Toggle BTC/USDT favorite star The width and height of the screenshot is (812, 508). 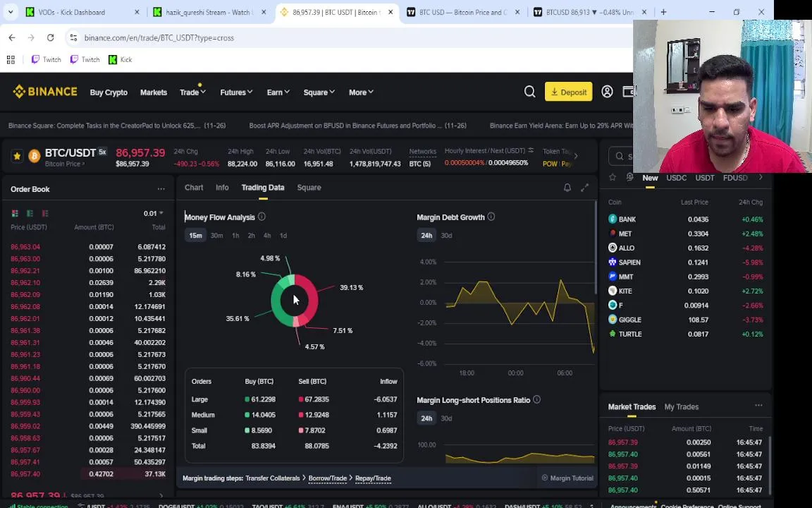pos(17,156)
